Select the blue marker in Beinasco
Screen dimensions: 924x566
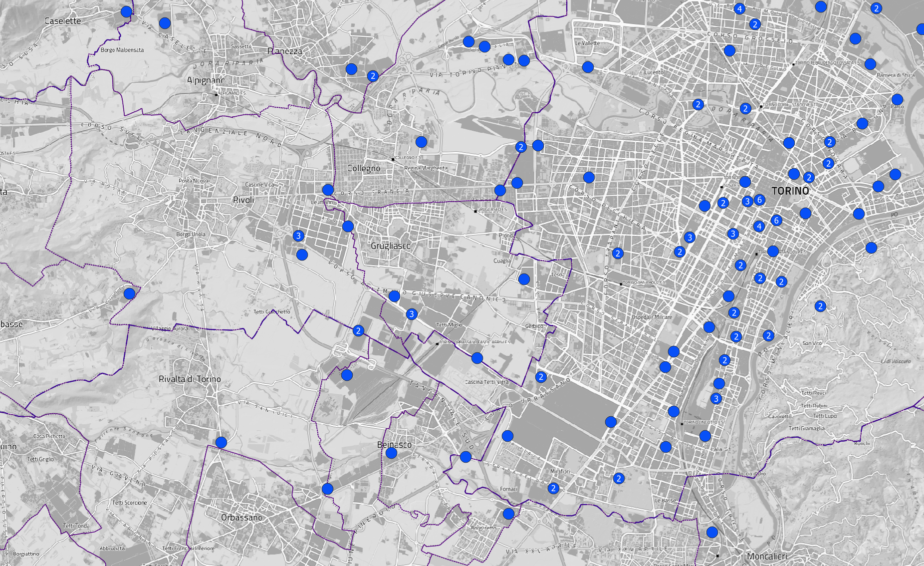[x=391, y=453]
